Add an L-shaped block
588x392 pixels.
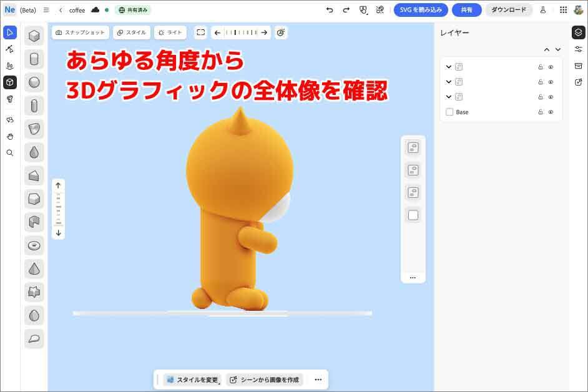tap(34, 222)
